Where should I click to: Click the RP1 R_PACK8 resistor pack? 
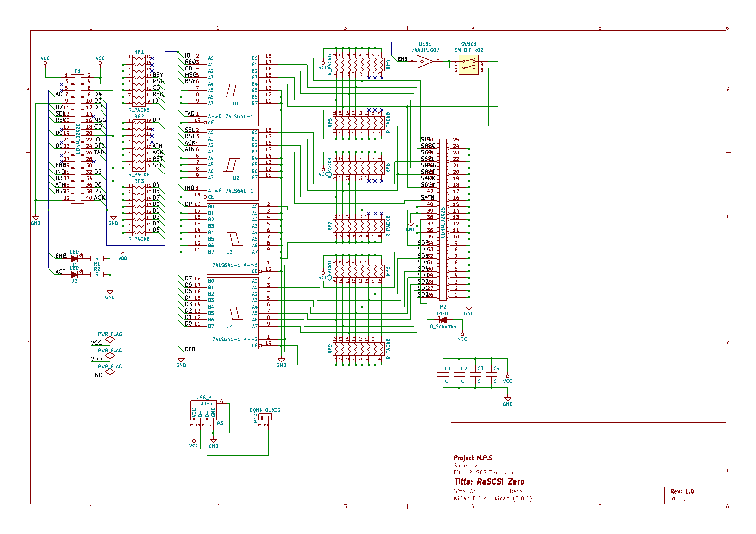139,81
